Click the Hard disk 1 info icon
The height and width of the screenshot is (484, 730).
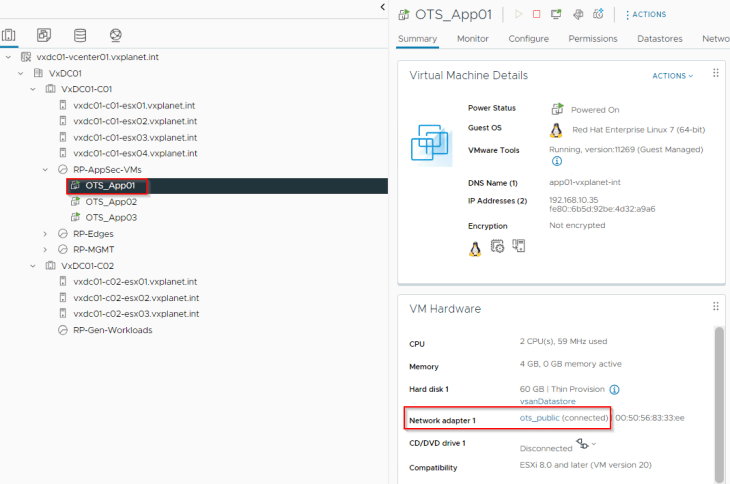[x=615, y=390]
